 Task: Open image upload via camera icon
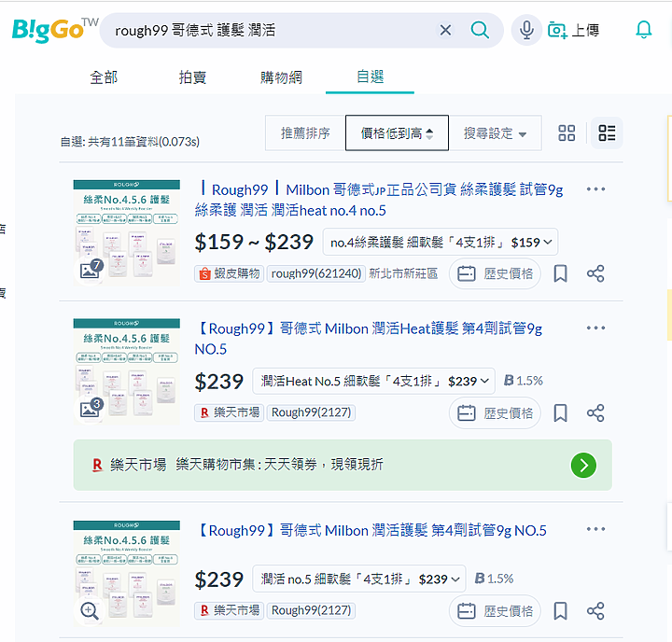tap(557, 30)
